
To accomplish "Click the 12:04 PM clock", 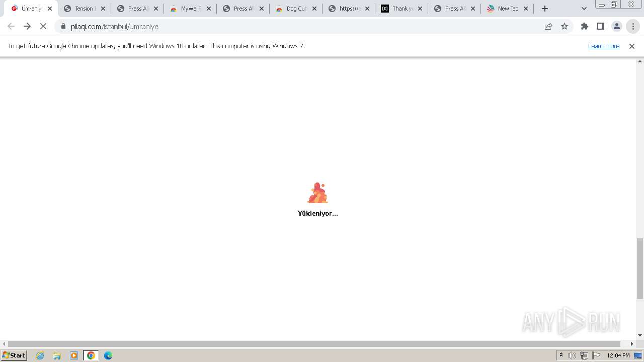I will (x=618, y=355).
